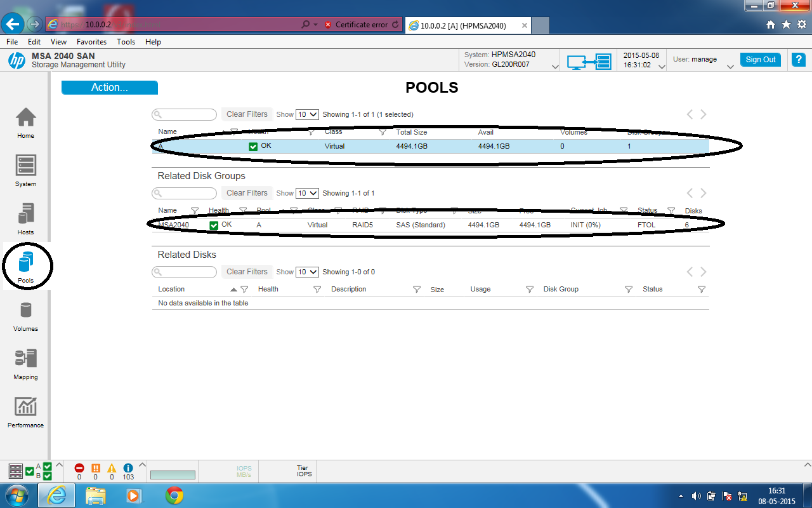Select the 10.0.0.2 [A] HPMSA2040 browser tab
Viewport: 812px width, 508px height.
(463, 25)
